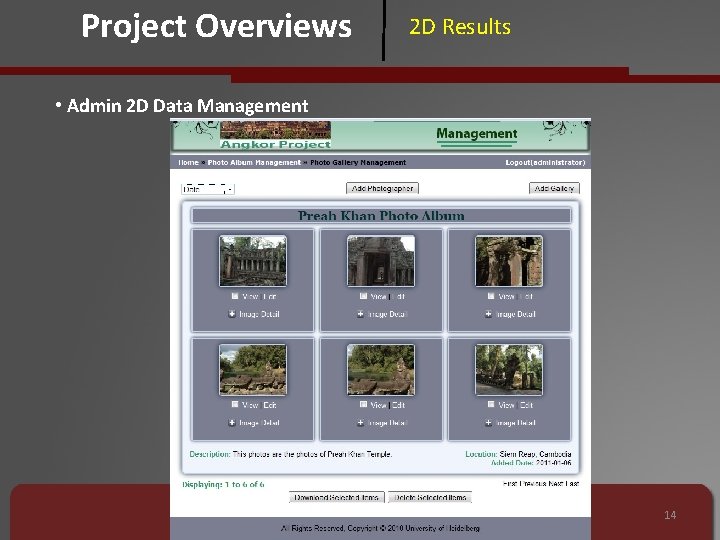Screen dimensions: 720x540
Task: Open the Date sort dropdown
Action: click(x=208, y=189)
